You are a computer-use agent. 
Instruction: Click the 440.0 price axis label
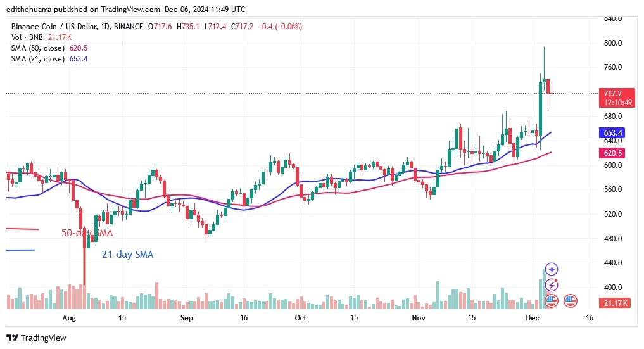pos(613,263)
